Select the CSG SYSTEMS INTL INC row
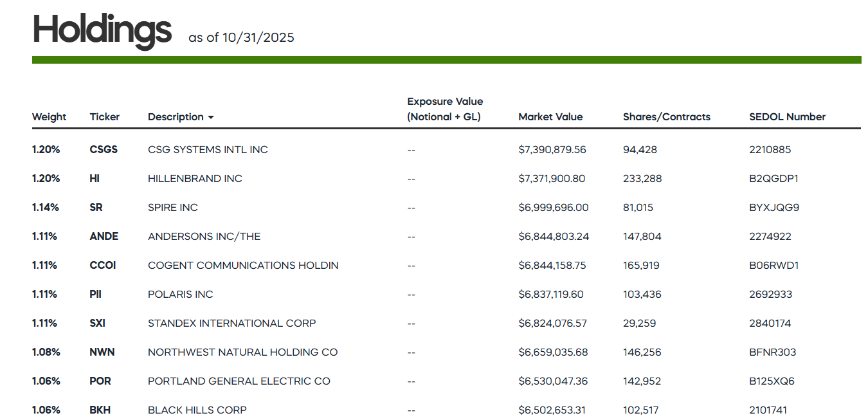 tap(207, 149)
